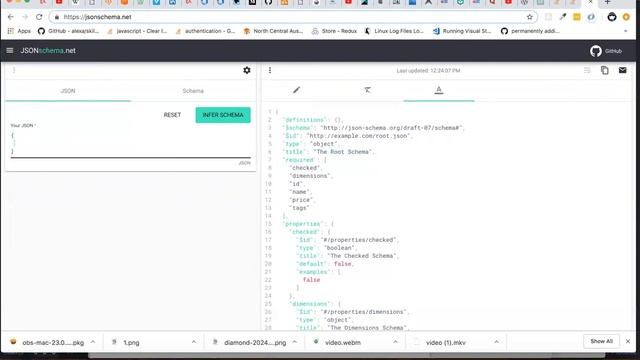The width and height of the screenshot is (640, 360).
Task: Open the permanently addi... bookmark
Action: (530, 31)
